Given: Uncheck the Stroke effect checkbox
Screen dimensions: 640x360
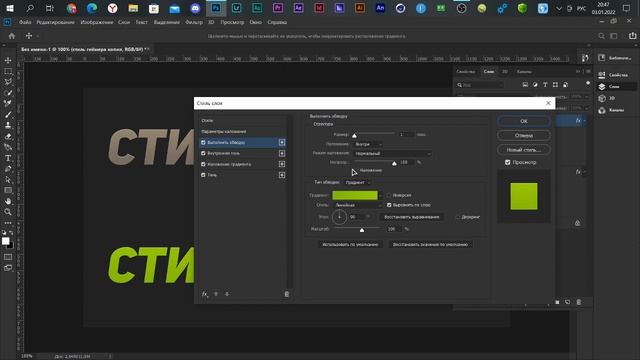Looking at the screenshot, I should pyautogui.click(x=203, y=142).
